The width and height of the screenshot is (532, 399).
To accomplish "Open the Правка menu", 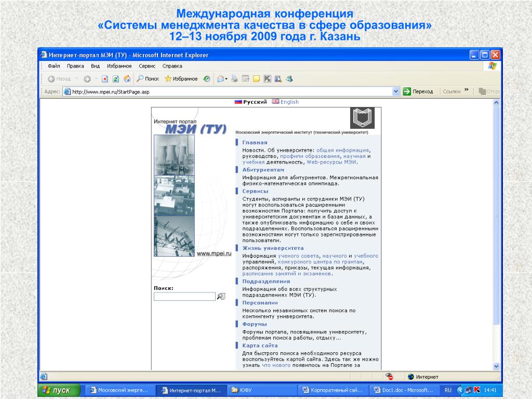I will 75,66.
